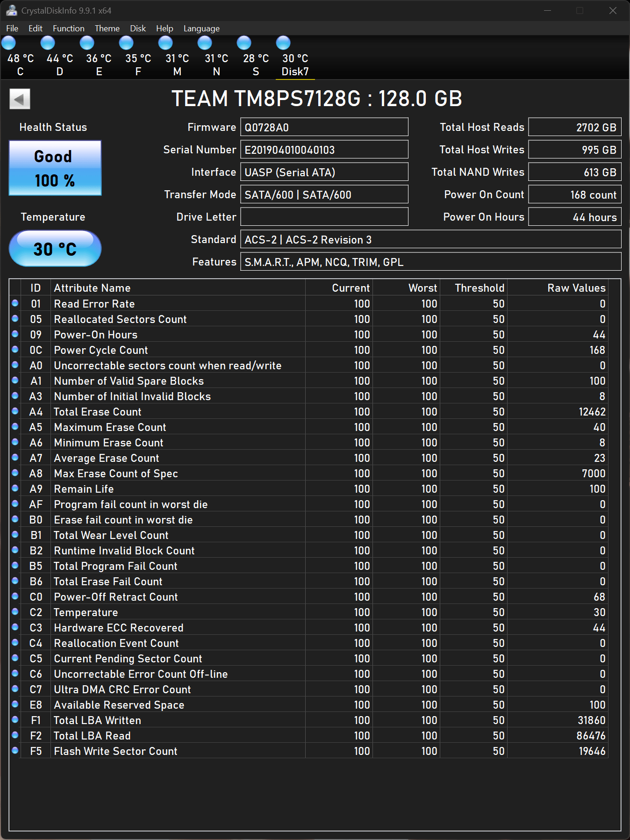Image resolution: width=630 pixels, height=840 pixels.
Task: Click the Attribute Name column header
Action: click(x=178, y=287)
